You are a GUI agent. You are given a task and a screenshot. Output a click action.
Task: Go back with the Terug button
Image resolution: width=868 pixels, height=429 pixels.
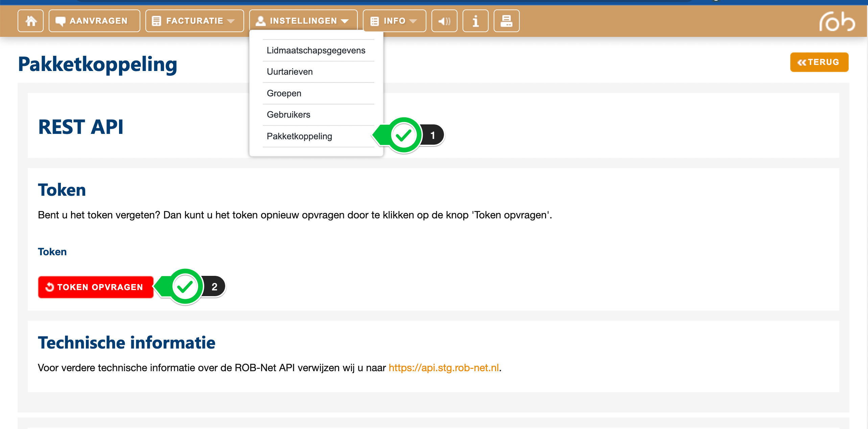tap(819, 62)
